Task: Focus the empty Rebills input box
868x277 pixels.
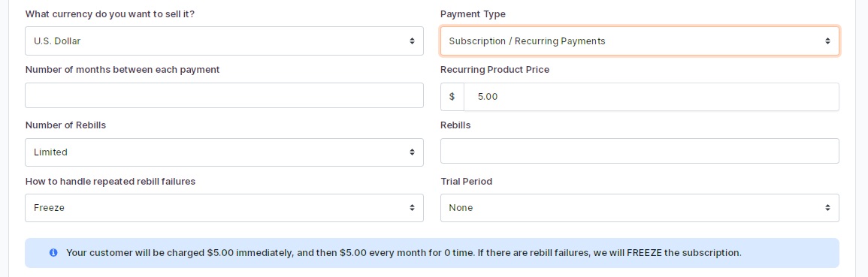Action: click(x=640, y=151)
